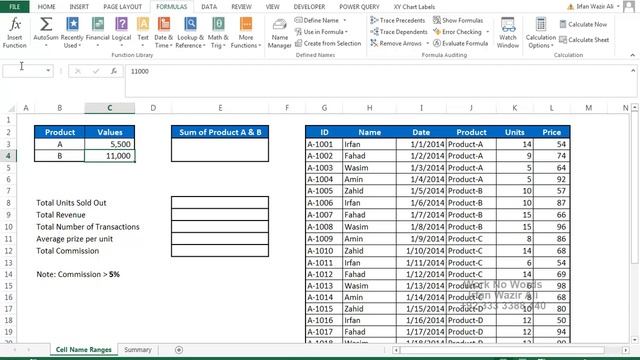This screenshot has width=640, height=360.
Task: Add a new sheet
Action: coord(179,350)
